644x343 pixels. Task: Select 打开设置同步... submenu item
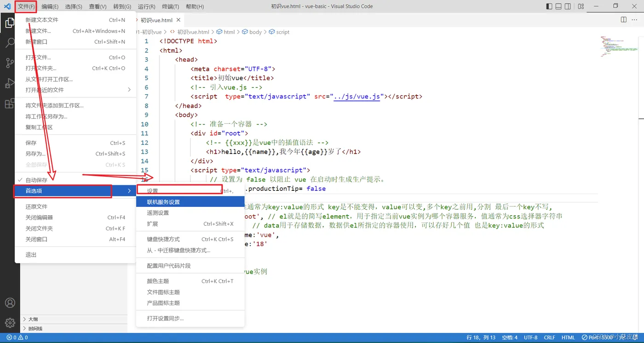coord(190,318)
